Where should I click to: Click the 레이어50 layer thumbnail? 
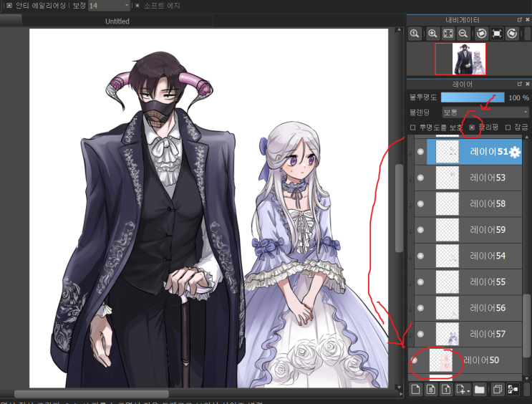click(441, 360)
